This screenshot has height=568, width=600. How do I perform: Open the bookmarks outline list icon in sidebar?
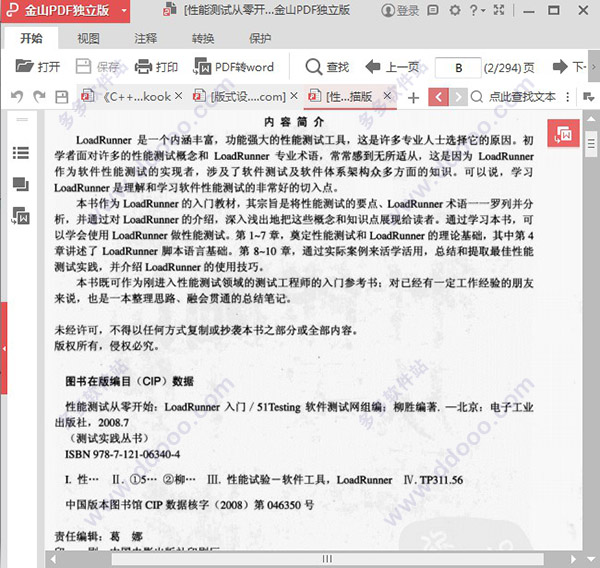pos(21,153)
